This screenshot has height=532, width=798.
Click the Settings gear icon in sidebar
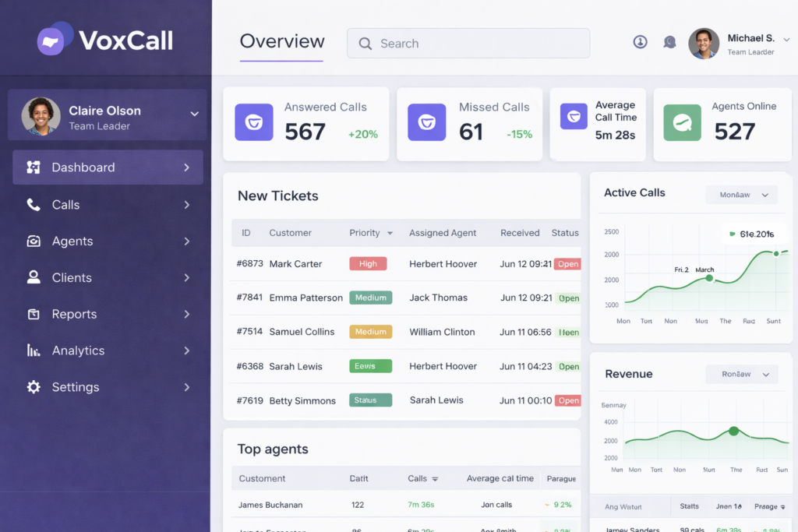34,387
